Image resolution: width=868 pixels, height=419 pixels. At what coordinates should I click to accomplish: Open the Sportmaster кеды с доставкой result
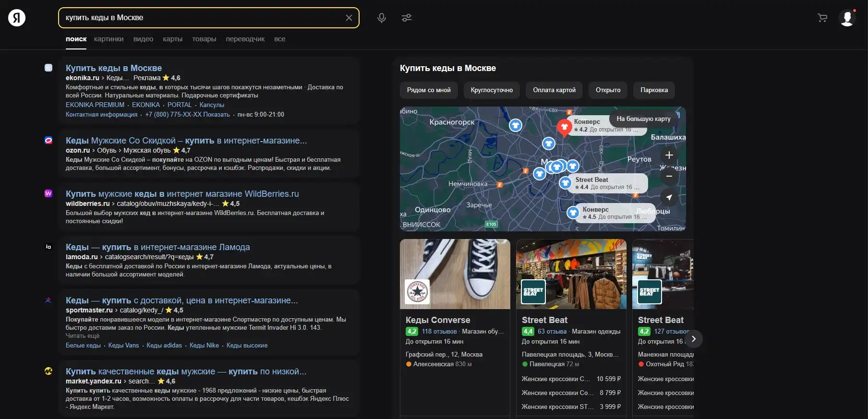point(182,300)
